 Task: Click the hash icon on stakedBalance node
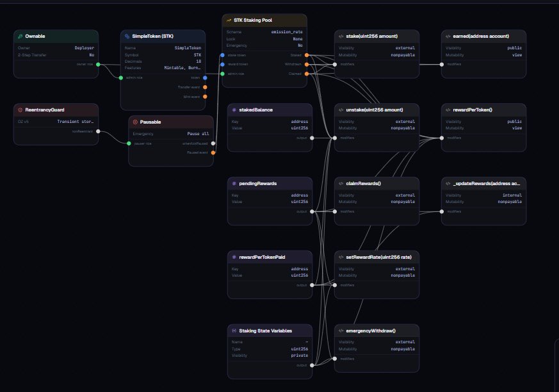tap(234, 110)
